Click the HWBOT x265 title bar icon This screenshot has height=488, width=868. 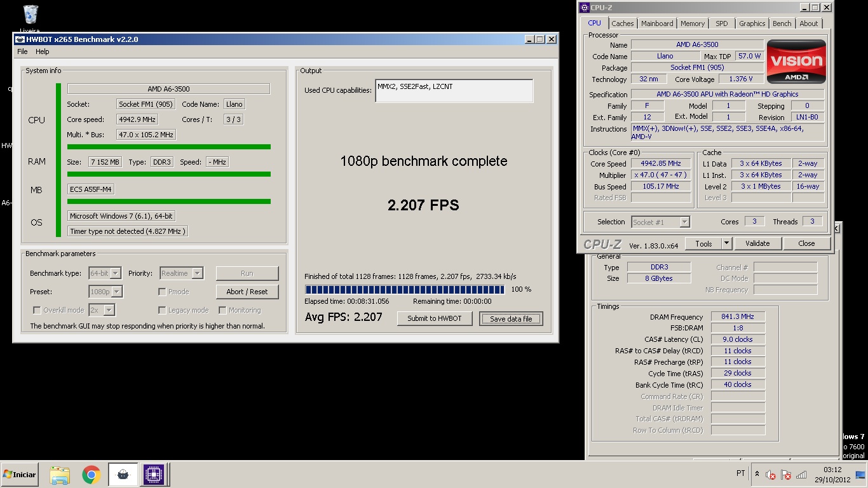[20, 39]
